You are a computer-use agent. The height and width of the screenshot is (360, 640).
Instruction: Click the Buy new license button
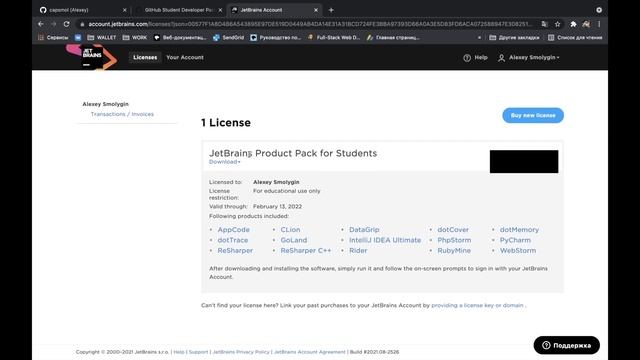click(x=533, y=116)
